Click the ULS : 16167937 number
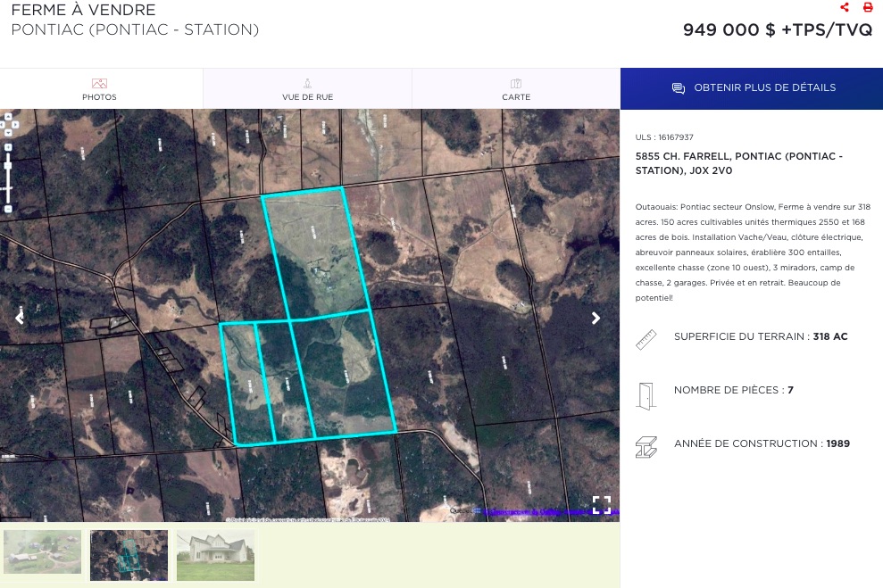The image size is (883, 588). pyautogui.click(x=664, y=137)
